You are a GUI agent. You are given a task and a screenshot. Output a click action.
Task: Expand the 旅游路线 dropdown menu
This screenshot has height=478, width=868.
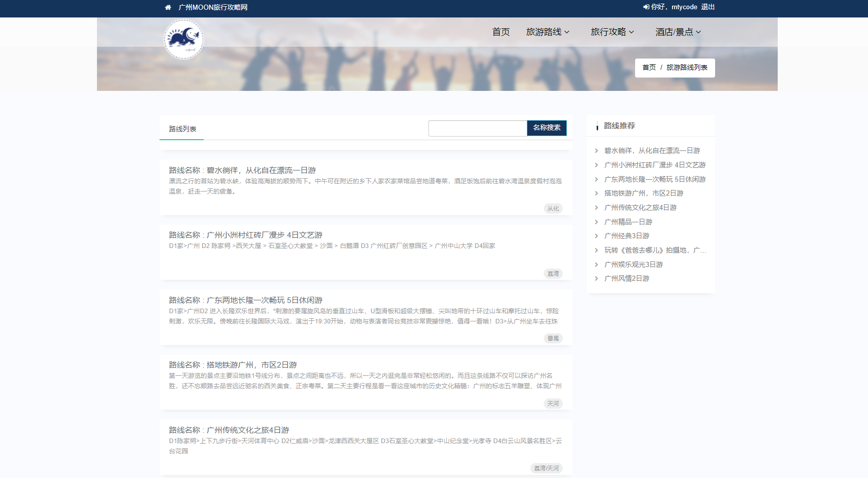(x=548, y=32)
